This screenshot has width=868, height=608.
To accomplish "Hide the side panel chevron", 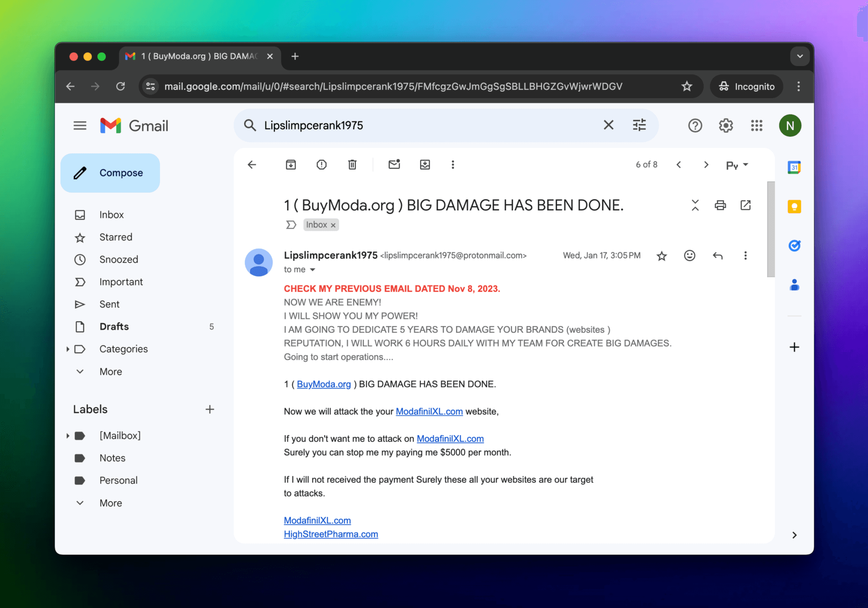I will click(x=794, y=535).
